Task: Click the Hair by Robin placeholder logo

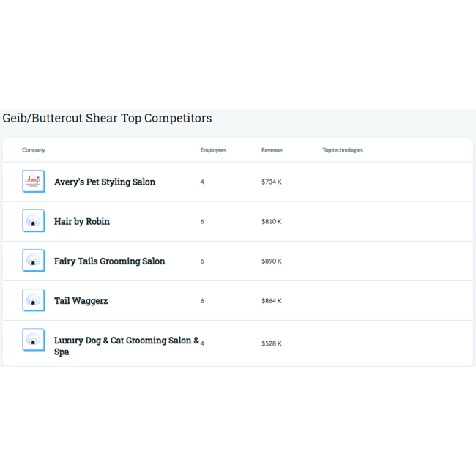Action: tap(33, 221)
